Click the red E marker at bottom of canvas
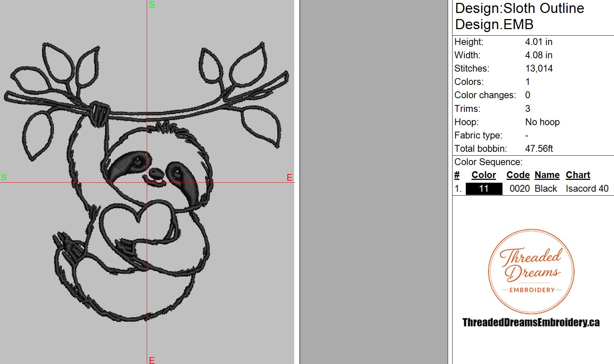Image resolution: width=614 pixels, height=364 pixels. (x=152, y=360)
